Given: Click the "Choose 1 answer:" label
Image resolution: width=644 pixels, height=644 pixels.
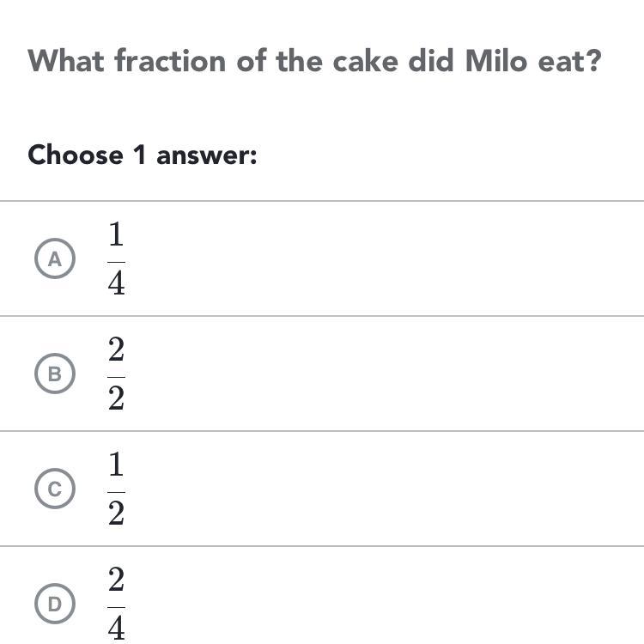Looking at the screenshot, I should coord(143,155).
